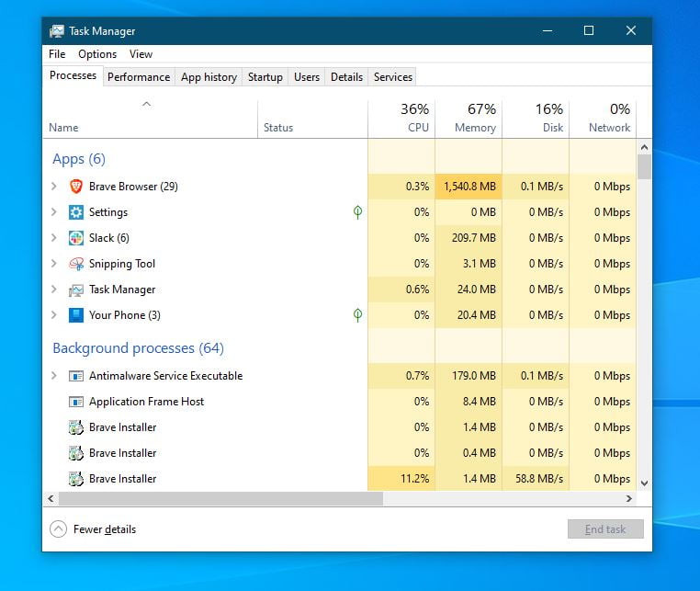This screenshot has height=591, width=700.
Task: Switch to the Startup tab
Action: [x=265, y=77]
